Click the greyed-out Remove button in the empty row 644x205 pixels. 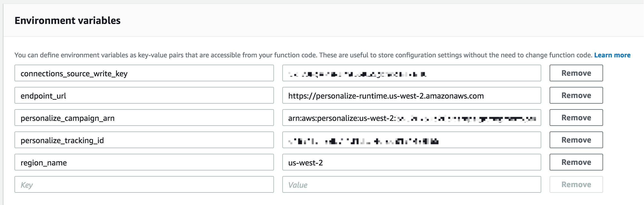coord(576,185)
